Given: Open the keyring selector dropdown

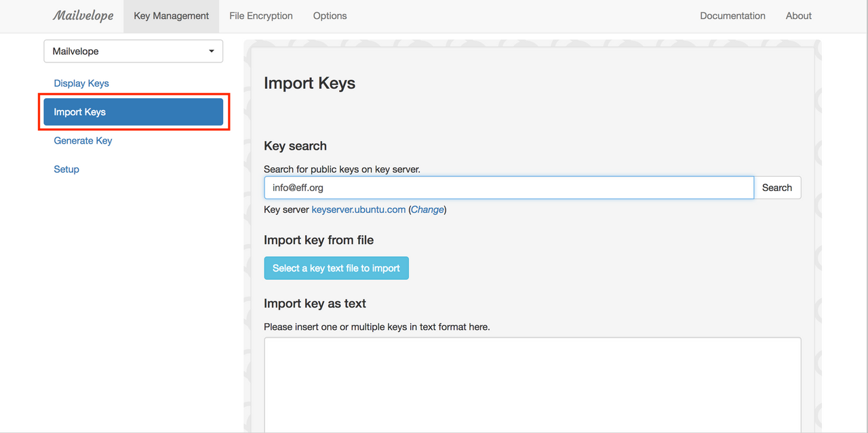Looking at the screenshot, I should pyautogui.click(x=133, y=51).
